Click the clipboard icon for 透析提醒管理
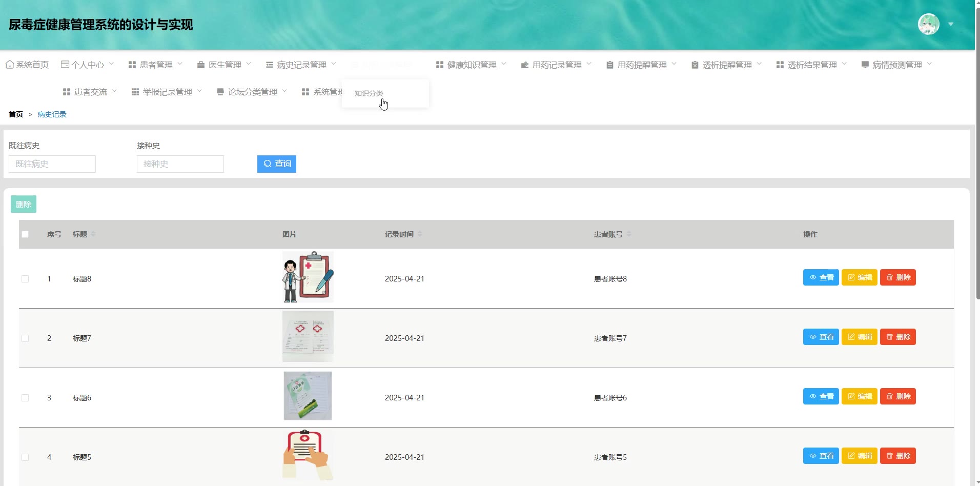The height and width of the screenshot is (486, 980). (x=695, y=65)
